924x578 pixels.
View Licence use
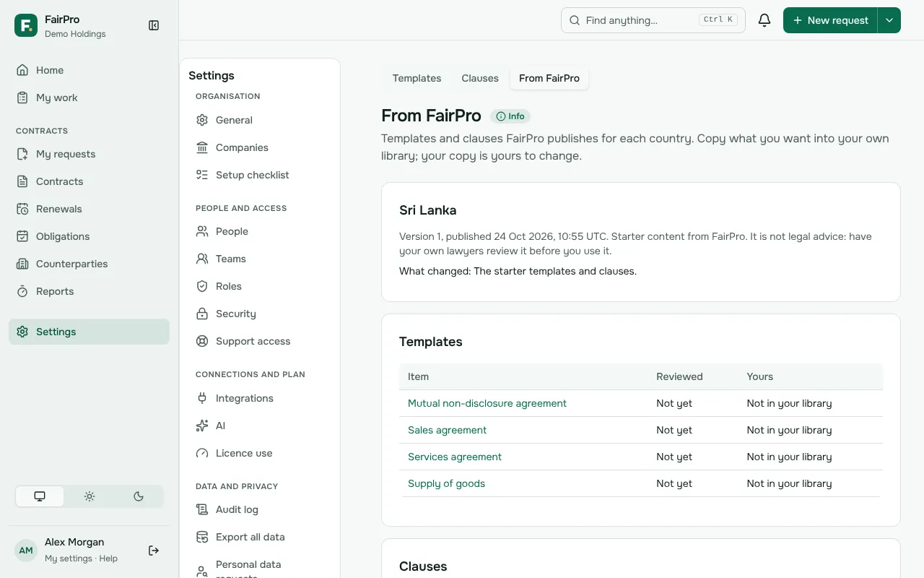[260, 453]
